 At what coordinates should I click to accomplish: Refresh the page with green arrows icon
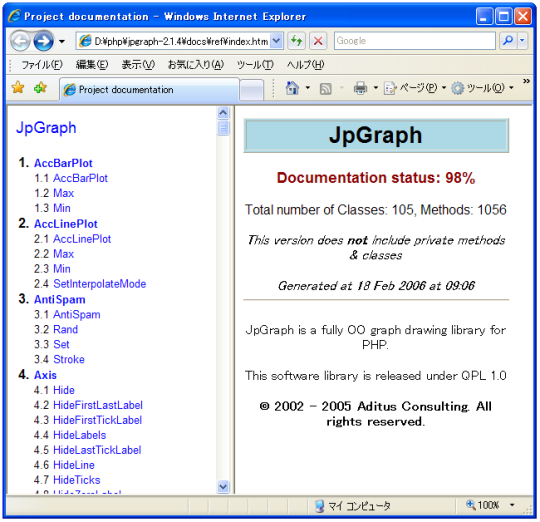point(296,41)
